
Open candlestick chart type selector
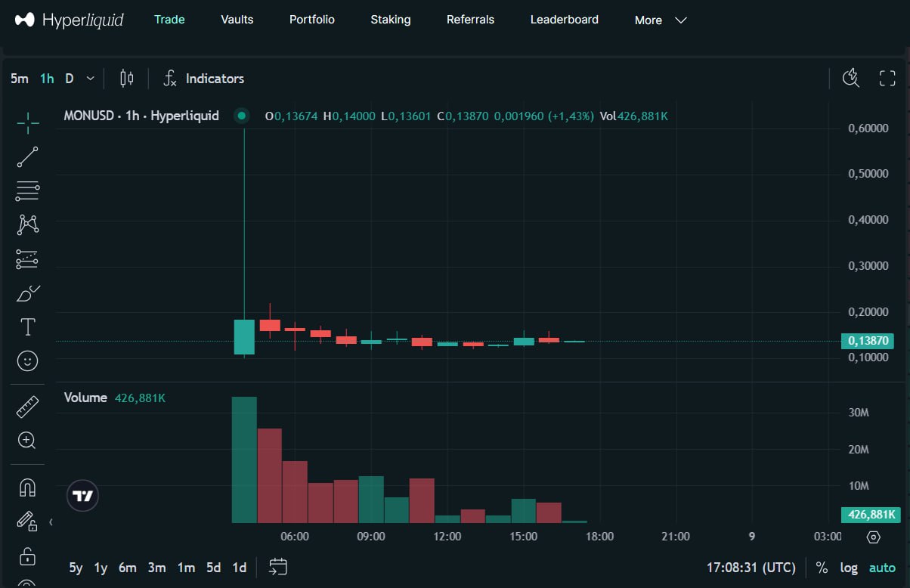[x=126, y=79]
